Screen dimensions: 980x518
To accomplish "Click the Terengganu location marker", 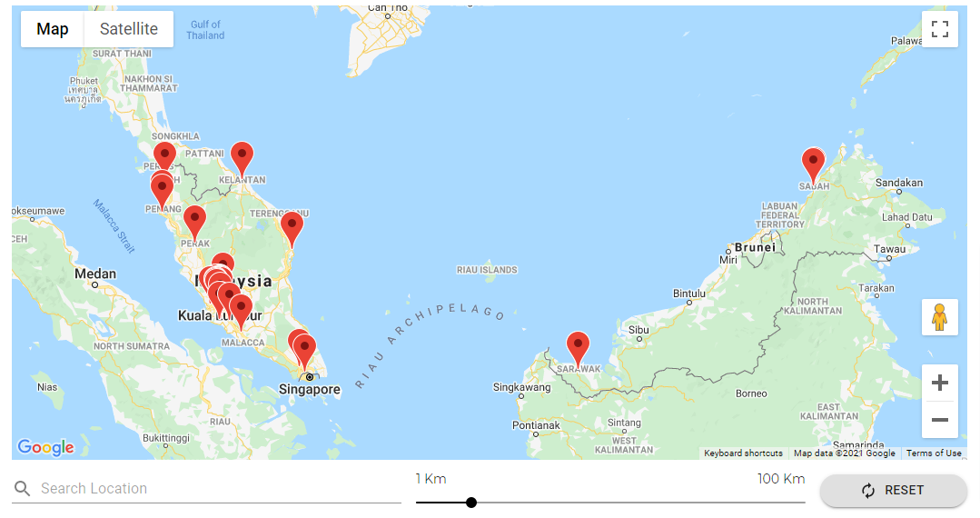I will (292, 227).
